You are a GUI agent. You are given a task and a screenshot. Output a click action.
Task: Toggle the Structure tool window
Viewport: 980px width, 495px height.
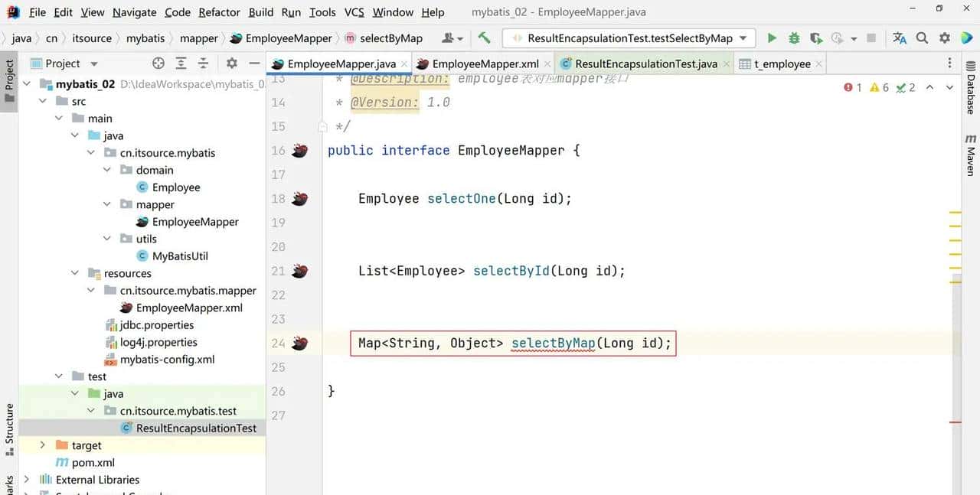(9, 430)
